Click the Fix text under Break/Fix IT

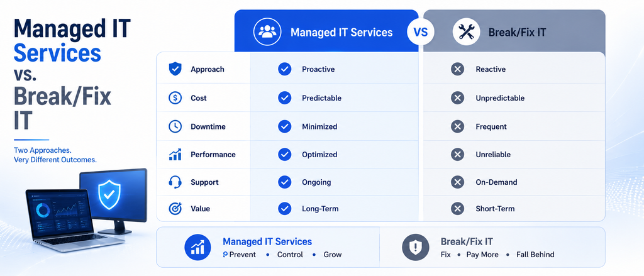[x=446, y=255]
